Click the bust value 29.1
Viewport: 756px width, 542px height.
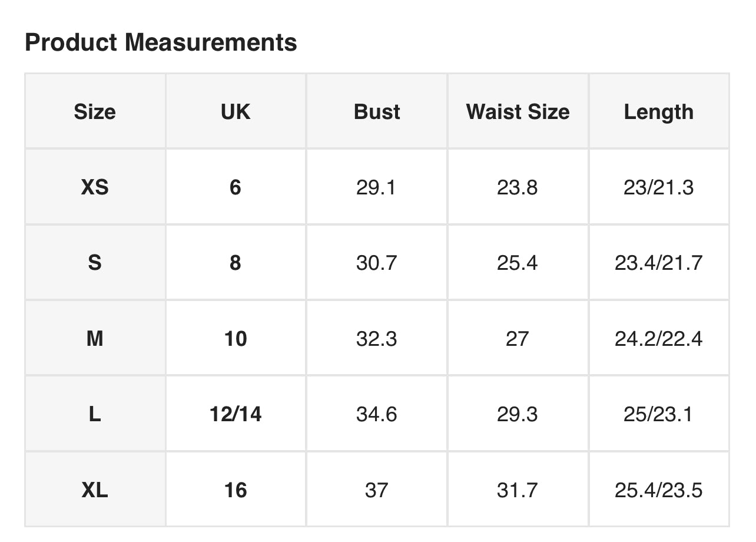[377, 187]
